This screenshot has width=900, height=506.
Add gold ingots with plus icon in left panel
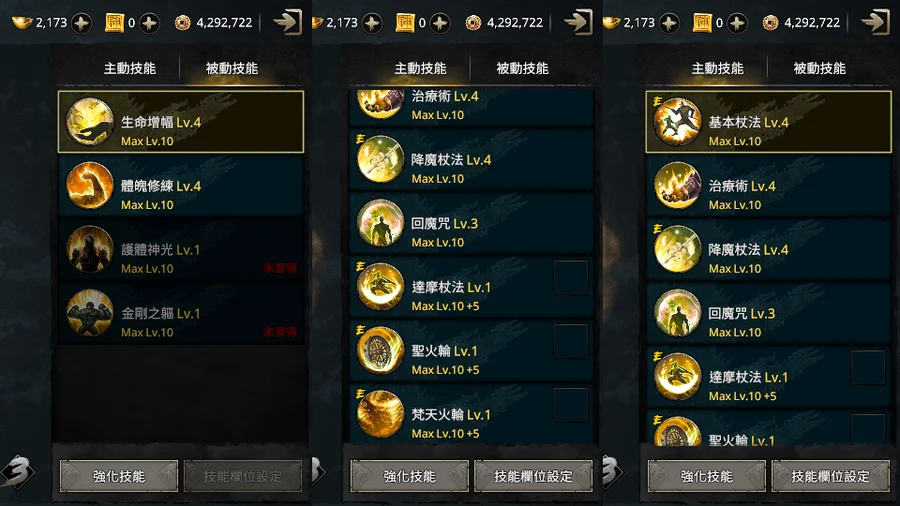pos(82,23)
